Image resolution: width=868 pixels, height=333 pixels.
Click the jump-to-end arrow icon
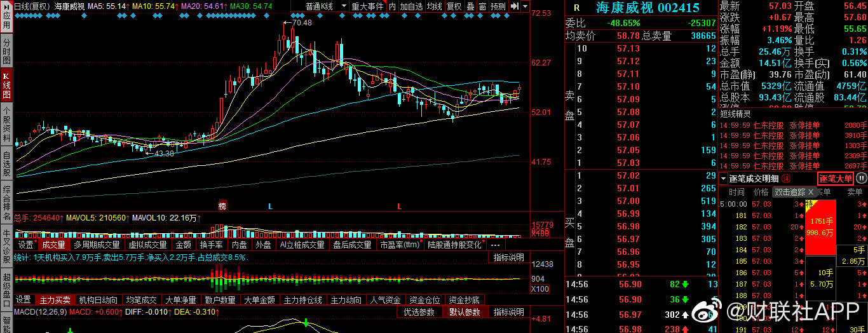tap(515, 6)
